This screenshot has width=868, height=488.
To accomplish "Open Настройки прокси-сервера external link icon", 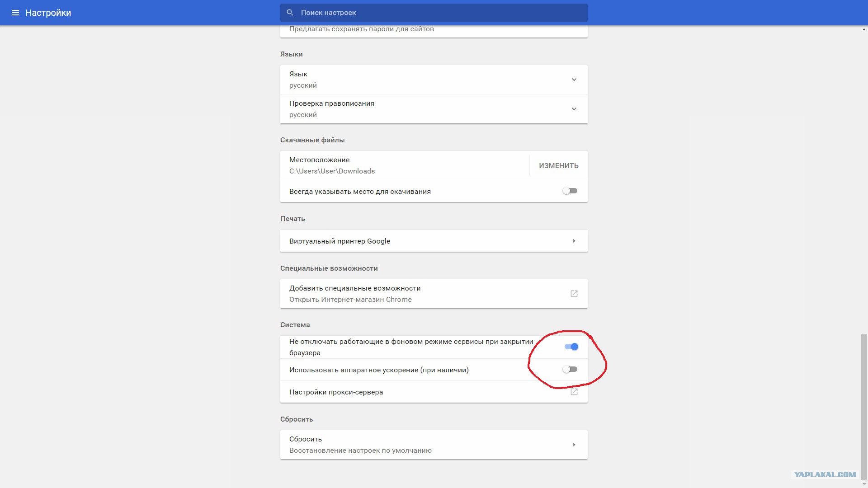I will point(574,392).
